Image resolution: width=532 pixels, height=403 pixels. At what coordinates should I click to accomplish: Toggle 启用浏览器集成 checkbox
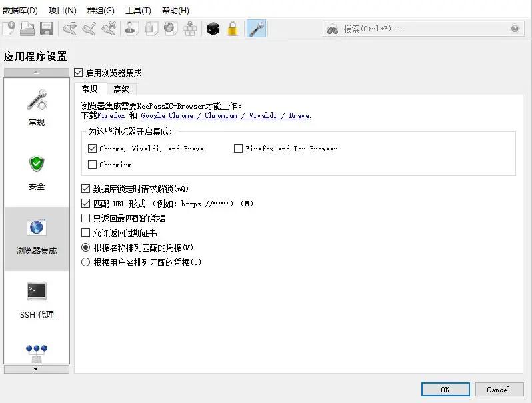(x=79, y=73)
